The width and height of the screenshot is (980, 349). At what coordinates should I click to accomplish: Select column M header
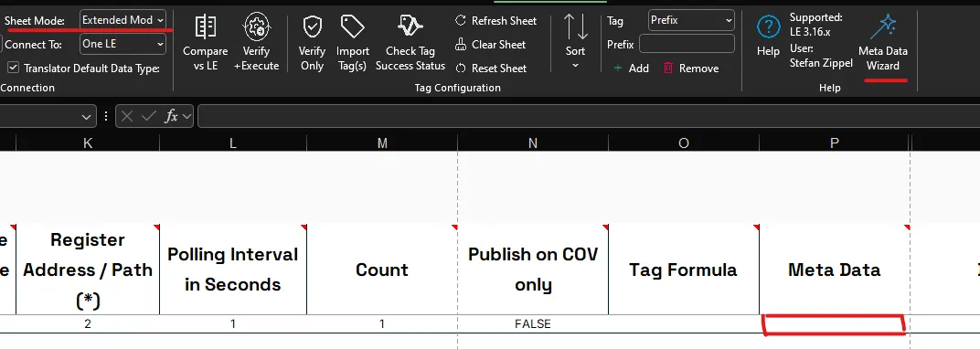382,143
